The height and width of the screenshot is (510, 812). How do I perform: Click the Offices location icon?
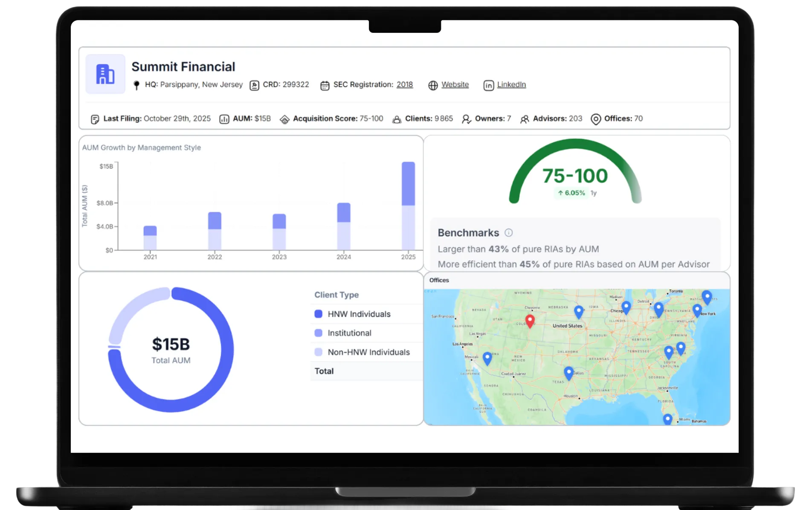pos(596,119)
